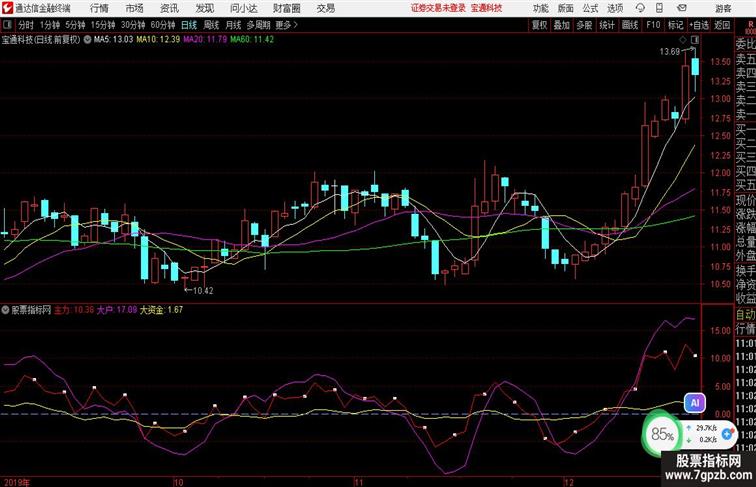Toggle the left sidebar panel icon

7,25
